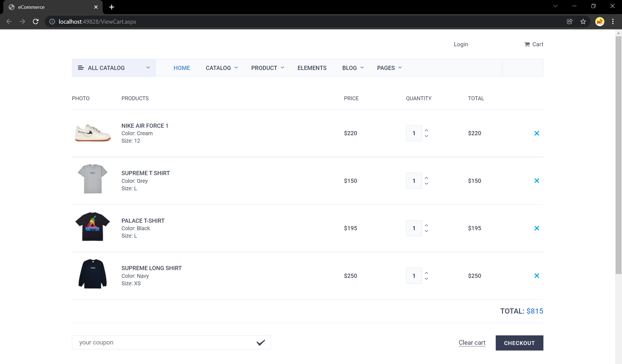This screenshot has height=364, width=622.
Task: Expand the PRODUCT navigation menu
Action: tap(267, 68)
